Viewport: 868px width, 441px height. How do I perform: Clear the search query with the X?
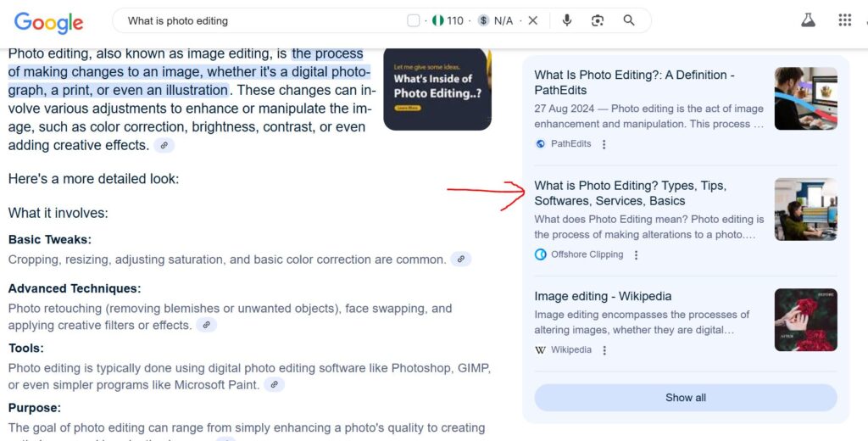coord(533,20)
